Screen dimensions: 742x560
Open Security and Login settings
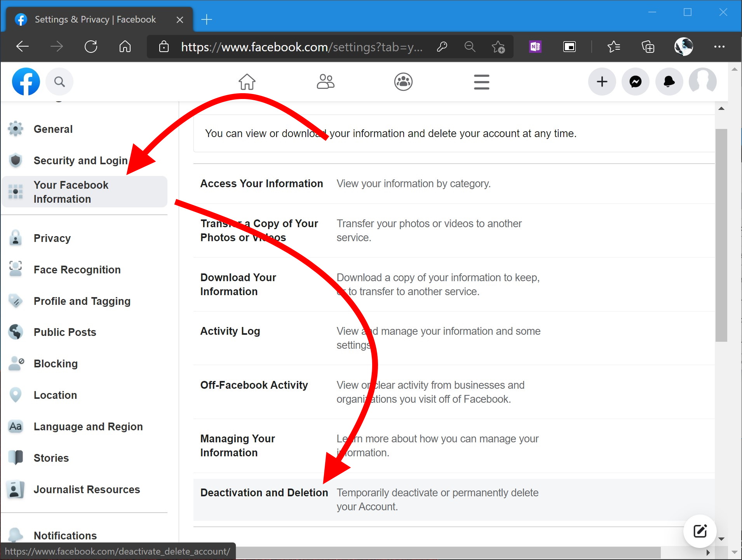[x=85, y=160]
